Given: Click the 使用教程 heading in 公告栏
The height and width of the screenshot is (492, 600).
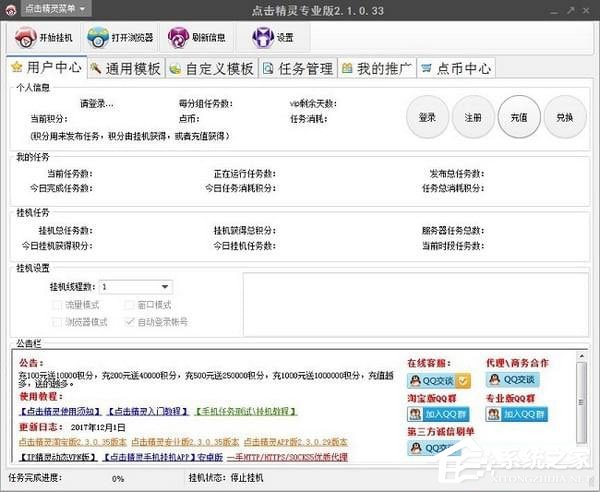Looking at the screenshot, I should coord(41,396).
